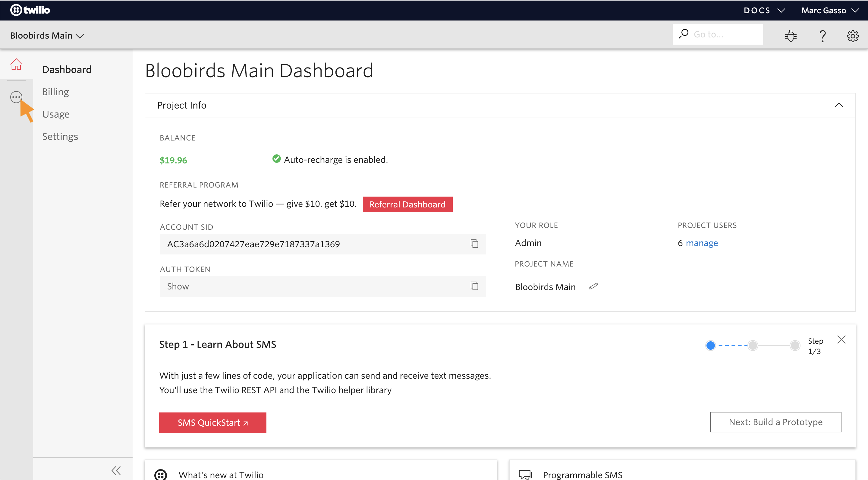This screenshot has height=480, width=868.
Task: Select third step progress dot
Action: [794, 346]
